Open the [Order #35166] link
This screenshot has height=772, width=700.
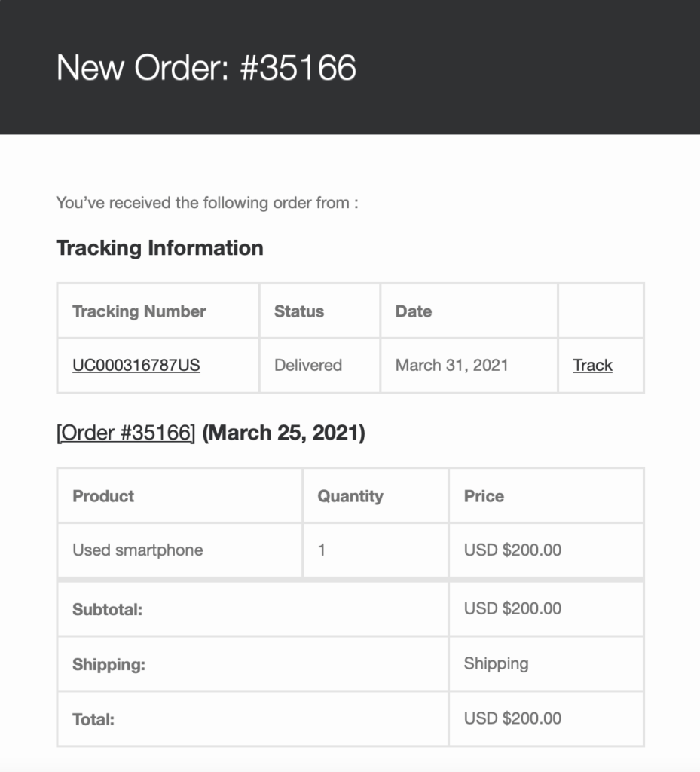click(x=126, y=433)
